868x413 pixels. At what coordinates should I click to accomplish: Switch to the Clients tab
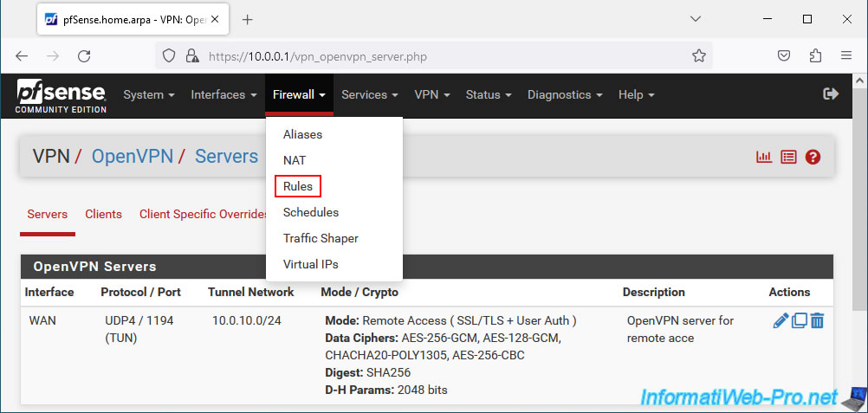pyautogui.click(x=103, y=215)
